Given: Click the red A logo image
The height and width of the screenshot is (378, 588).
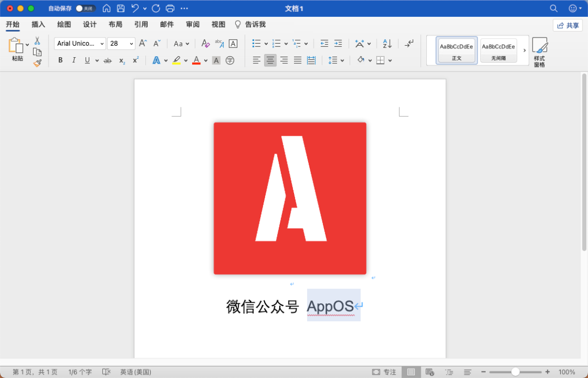Looking at the screenshot, I should pos(290,198).
